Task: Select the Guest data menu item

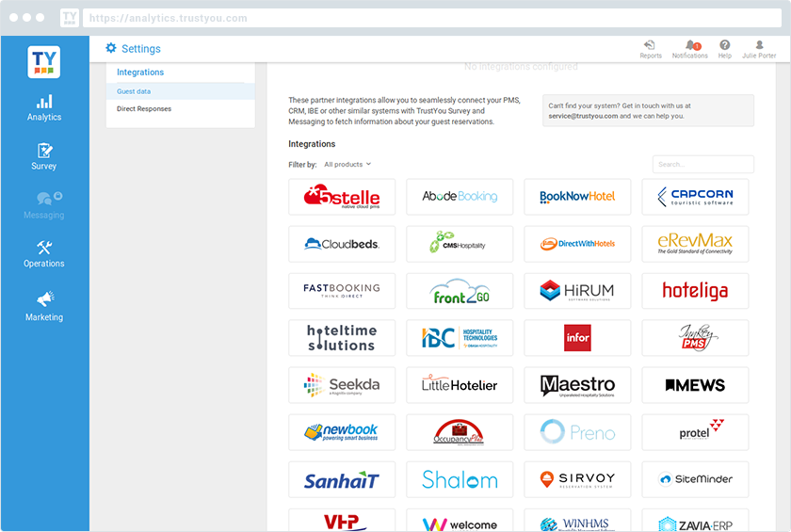Action: 181,91
